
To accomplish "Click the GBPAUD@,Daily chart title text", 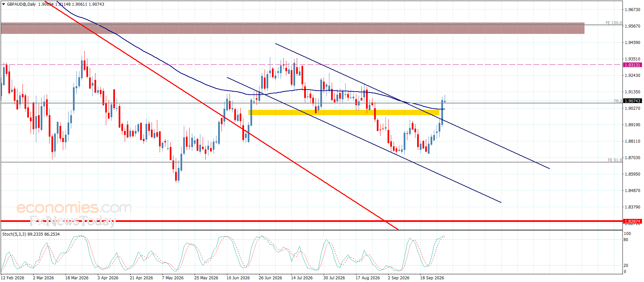I will [x=21, y=4].
